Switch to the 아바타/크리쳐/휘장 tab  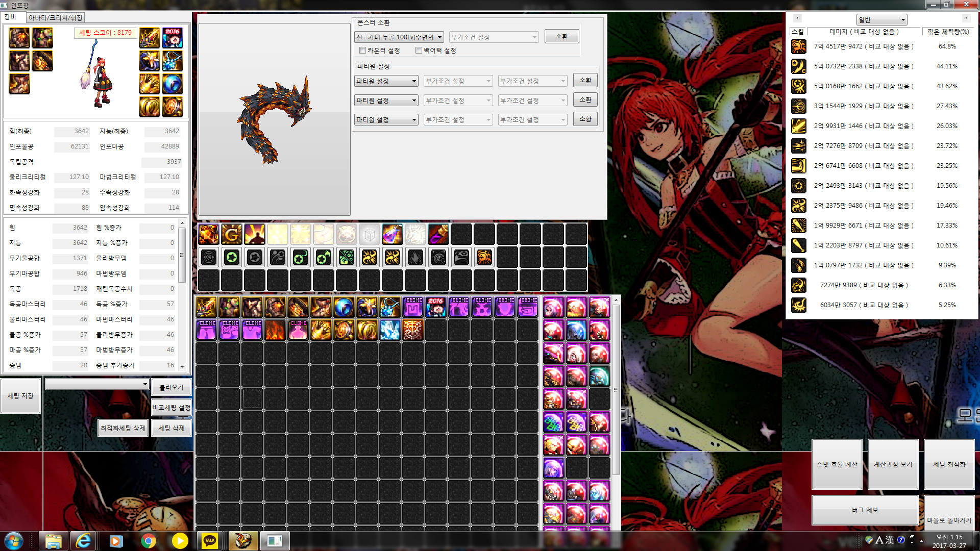pyautogui.click(x=55, y=18)
